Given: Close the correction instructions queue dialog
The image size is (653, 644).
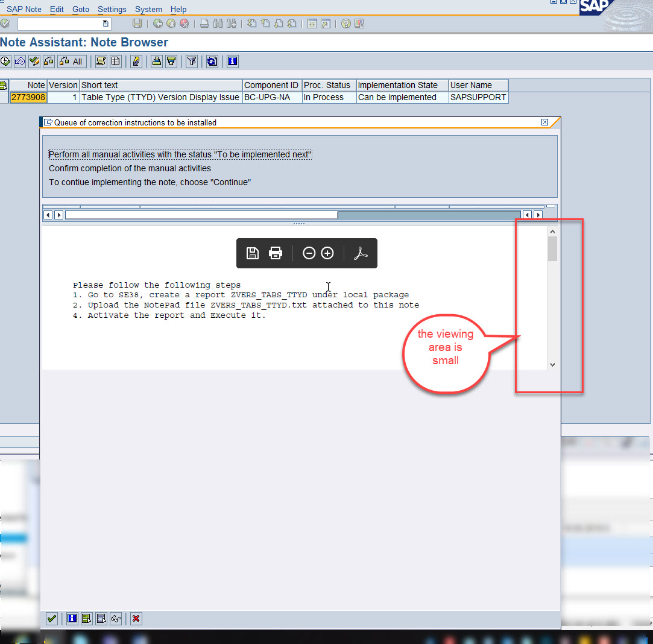Looking at the screenshot, I should pyautogui.click(x=544, y=122).
